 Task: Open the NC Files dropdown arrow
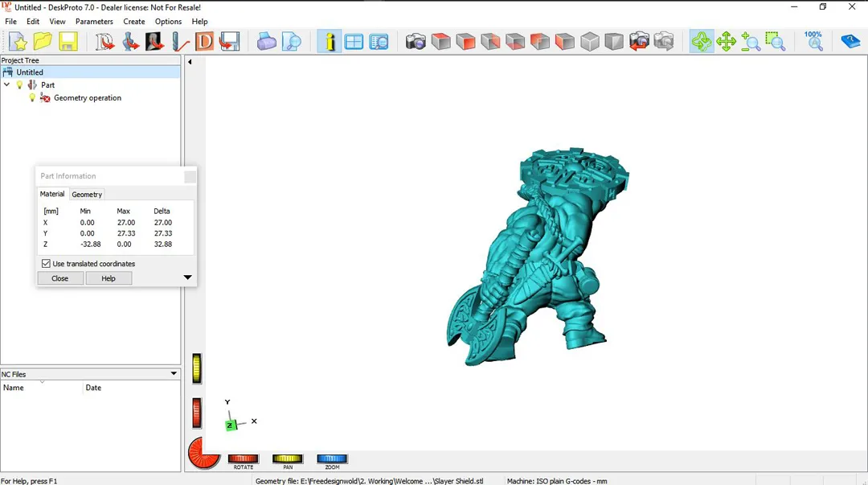174,373
